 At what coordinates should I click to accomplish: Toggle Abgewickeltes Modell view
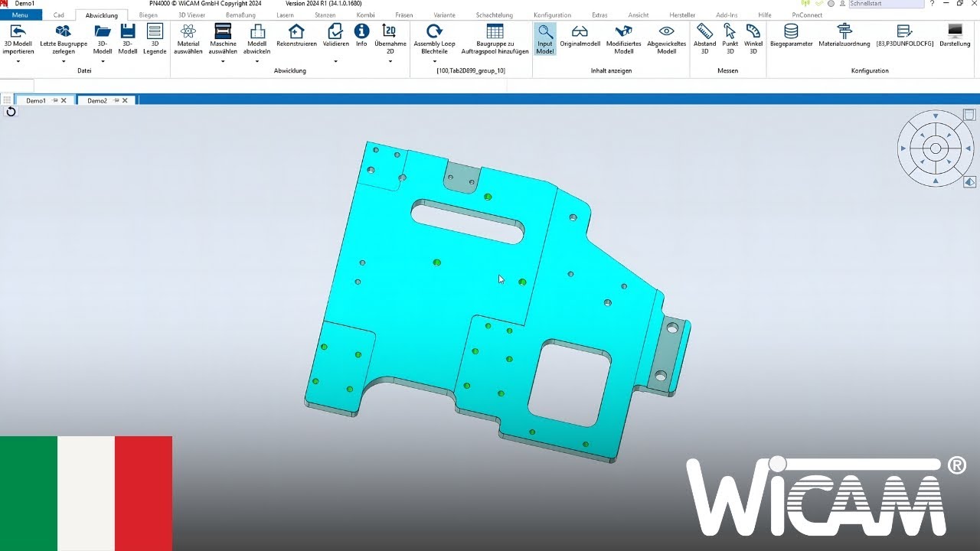pos(667,38)
